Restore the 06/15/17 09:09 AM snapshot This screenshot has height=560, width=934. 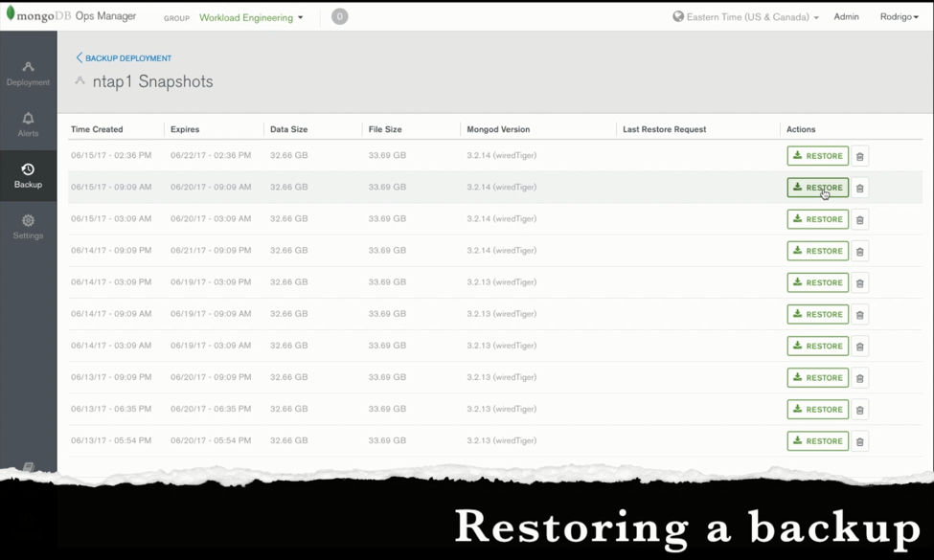coord(818,188)
